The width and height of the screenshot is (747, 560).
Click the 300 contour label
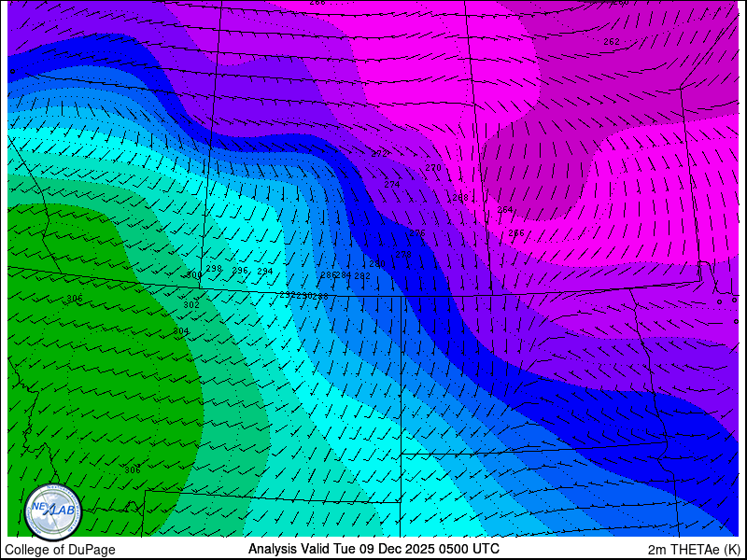click(194, 274)
